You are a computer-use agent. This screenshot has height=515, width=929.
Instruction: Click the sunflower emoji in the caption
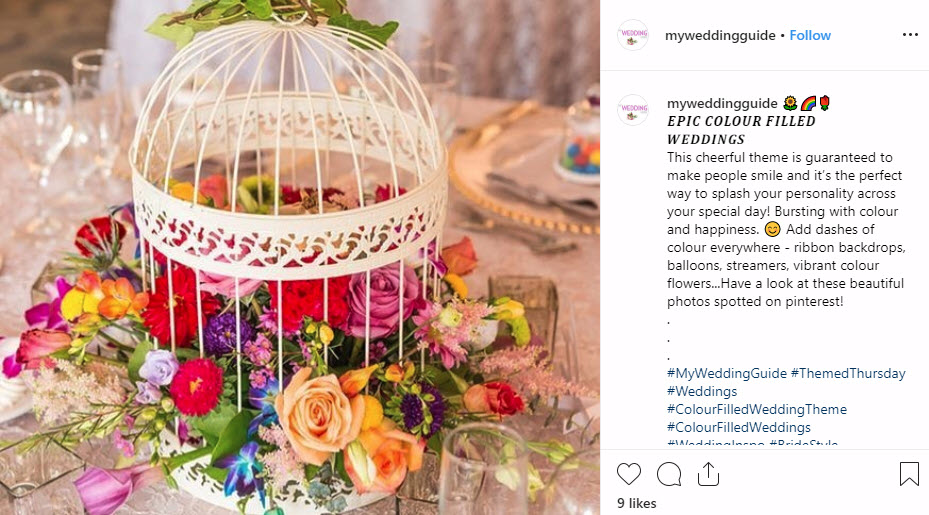790,104
